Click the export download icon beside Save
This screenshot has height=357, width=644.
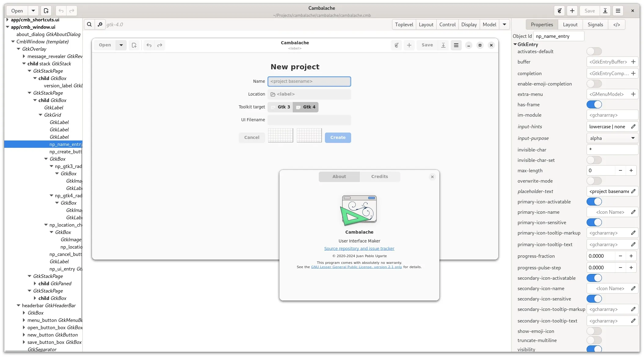605,11
